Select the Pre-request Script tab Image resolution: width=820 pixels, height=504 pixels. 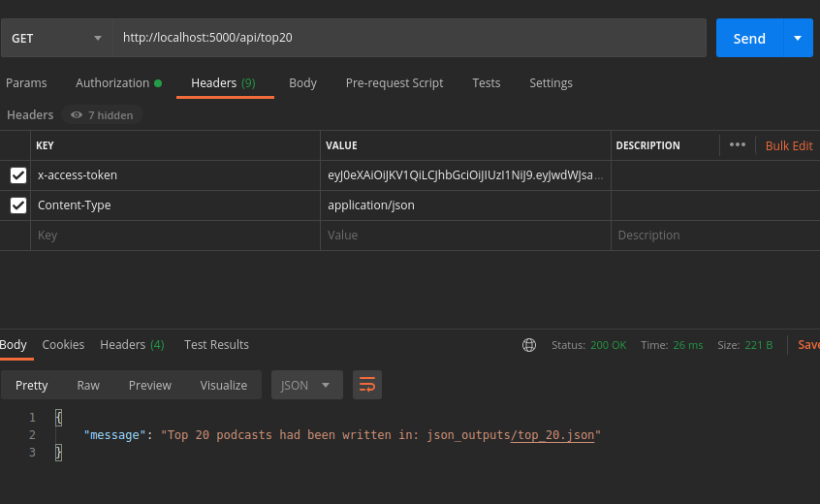[x=394, y=83]
